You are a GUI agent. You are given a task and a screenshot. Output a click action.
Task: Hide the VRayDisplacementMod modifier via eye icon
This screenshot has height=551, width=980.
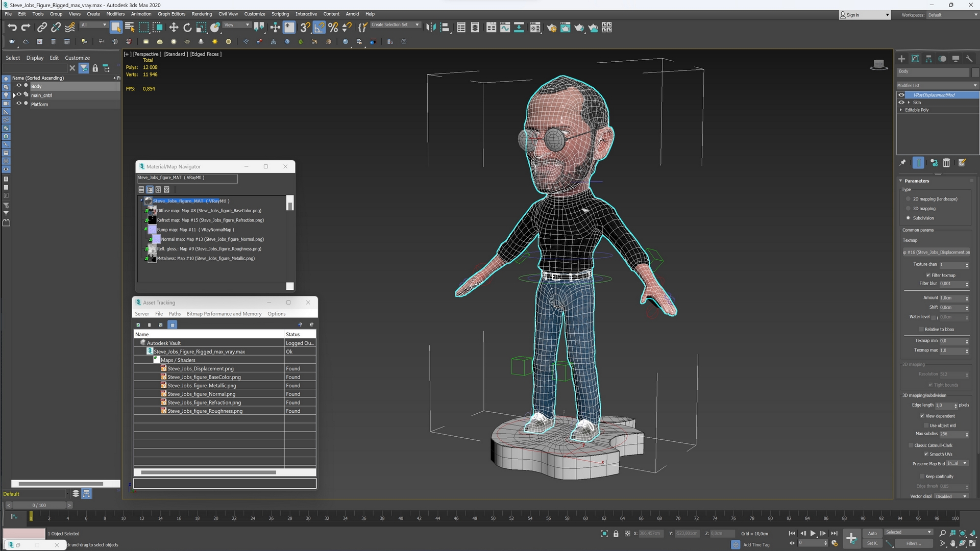901,95
